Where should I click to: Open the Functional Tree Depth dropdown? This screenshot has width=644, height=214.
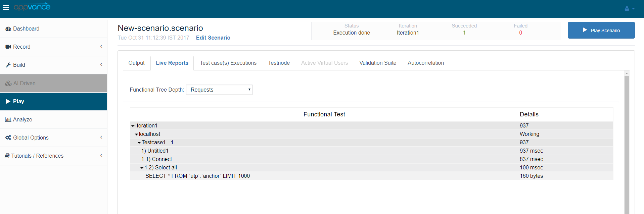(219, 90)
